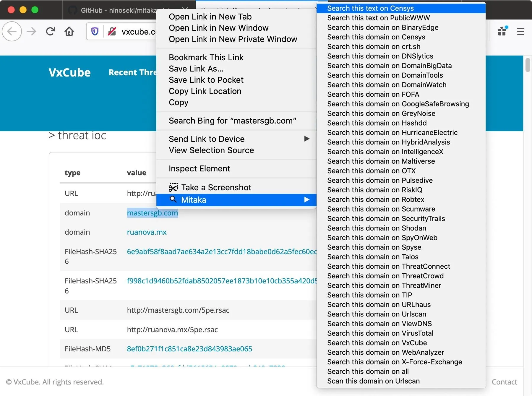532x396 pixels.
Task: Select Search this domain on X-Force-Exchange
Action: point(401,362)
